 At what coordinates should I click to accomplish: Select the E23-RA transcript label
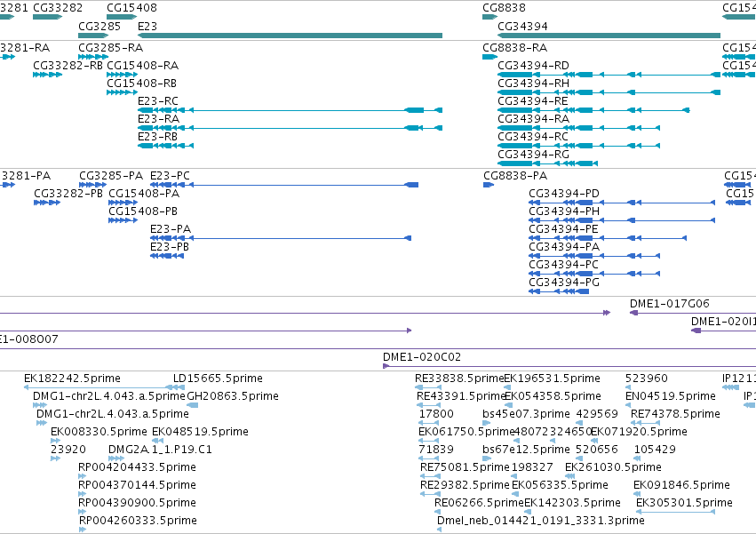tap(158, 119)
